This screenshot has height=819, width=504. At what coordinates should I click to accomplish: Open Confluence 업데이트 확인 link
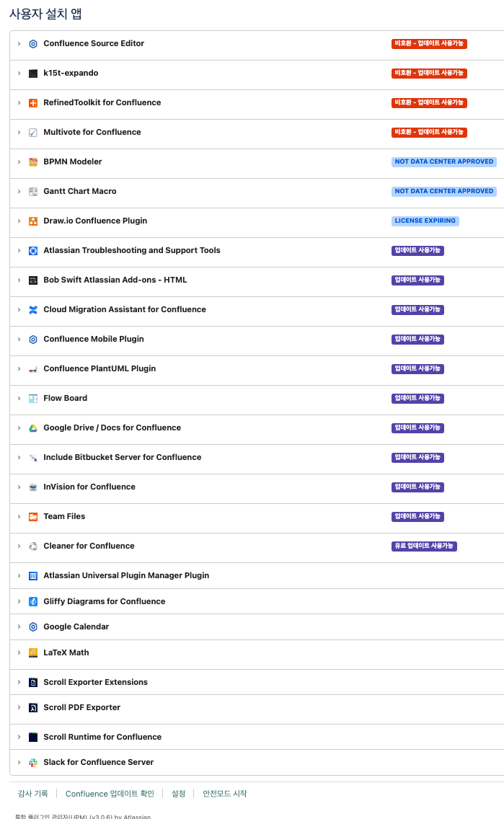pyautogui.click(x=110, y=793)
